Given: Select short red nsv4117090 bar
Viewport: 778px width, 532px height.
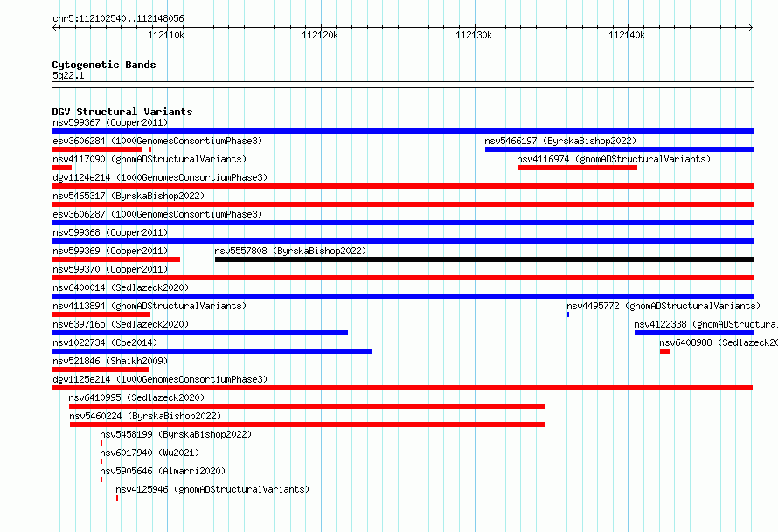Looking at the screenshot, I should pyautogui.click(x=61, y=168).
